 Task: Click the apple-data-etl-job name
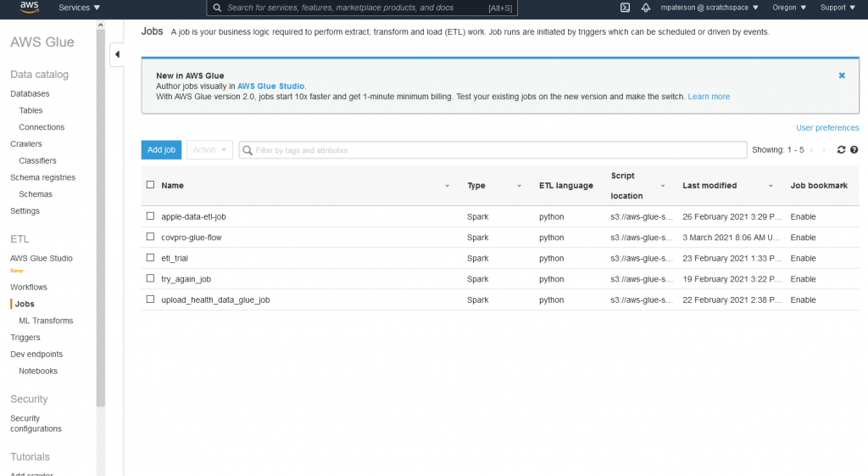(x=193, y=216)
